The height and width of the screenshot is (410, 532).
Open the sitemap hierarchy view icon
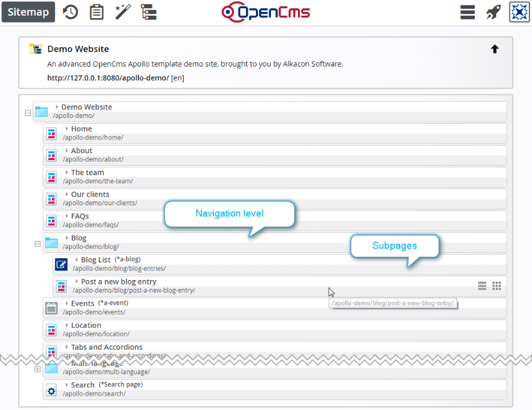[x=148, y=11]
